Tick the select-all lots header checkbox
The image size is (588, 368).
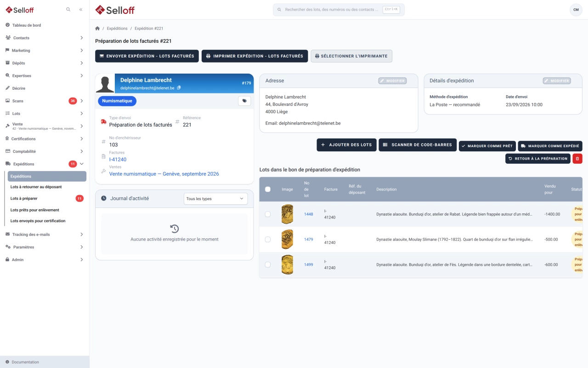pyautogui.click(x=268, y=189)
